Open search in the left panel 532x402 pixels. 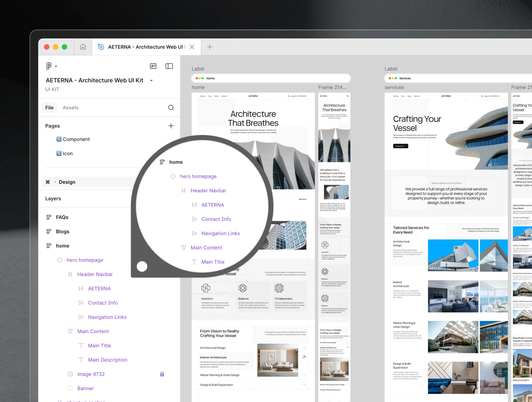pyautogui.click(x=171, y=108)
